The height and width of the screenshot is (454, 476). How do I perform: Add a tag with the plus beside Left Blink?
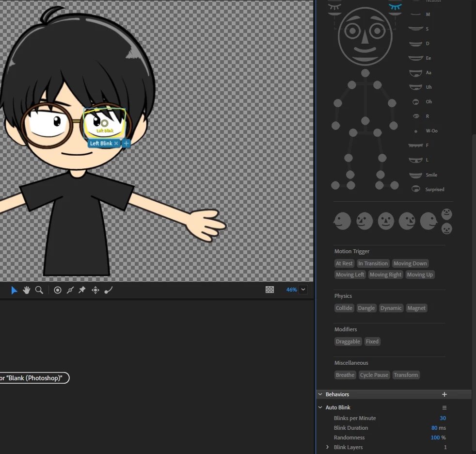click(126, 144)
